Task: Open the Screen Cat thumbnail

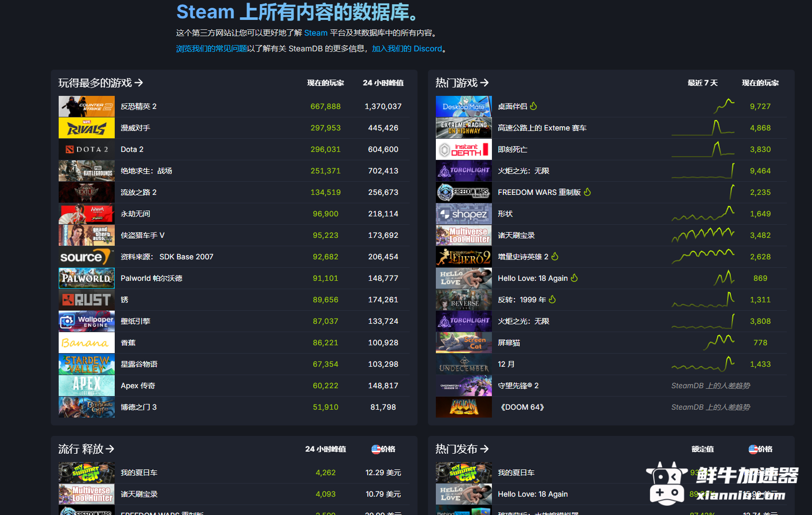Action: (464, 343)
